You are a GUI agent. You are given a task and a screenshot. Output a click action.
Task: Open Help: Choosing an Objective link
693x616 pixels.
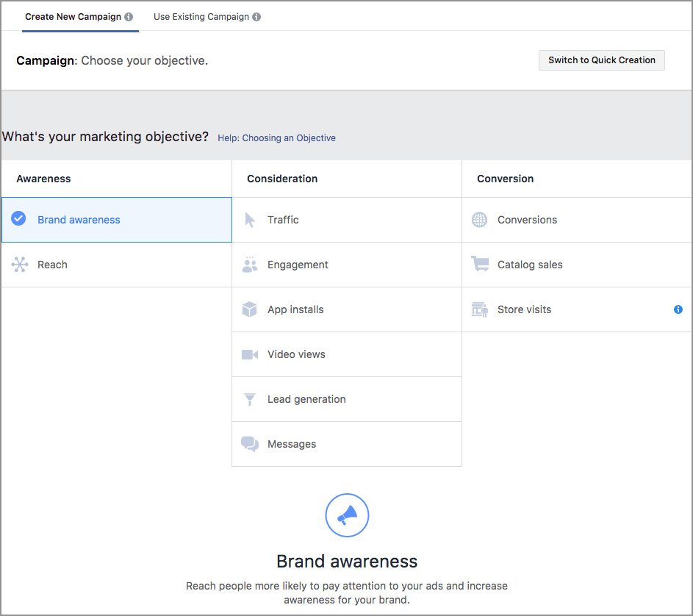(x=276, y=138)
